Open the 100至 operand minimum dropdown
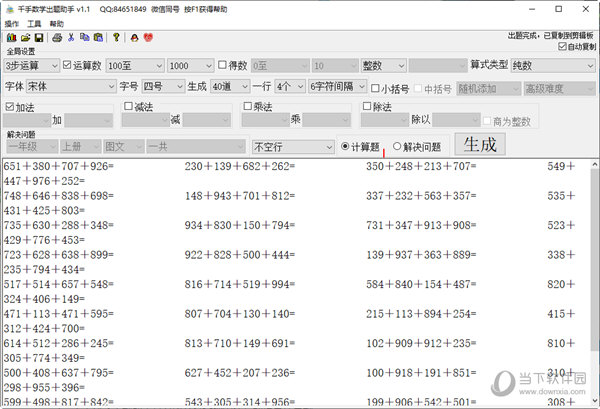Image resolution: width=600 pixels, height=409 pixels. [x=135, y=66]
